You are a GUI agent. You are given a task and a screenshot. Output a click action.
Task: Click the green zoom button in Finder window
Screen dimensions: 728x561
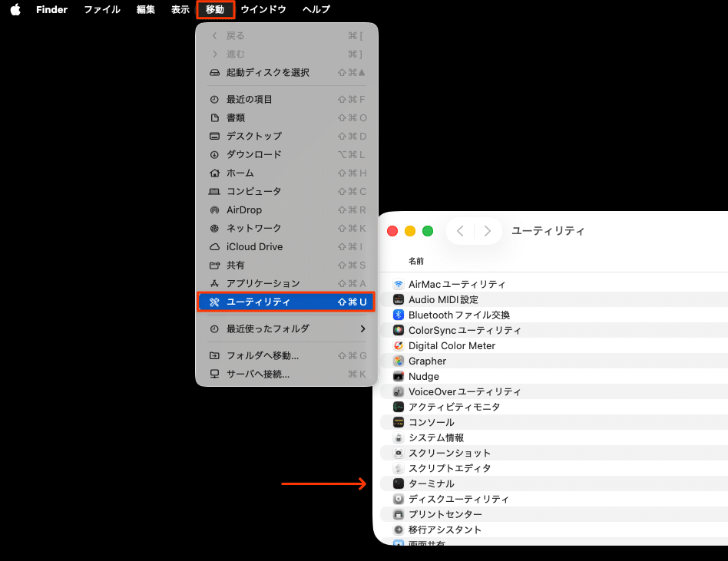point(428,231)
